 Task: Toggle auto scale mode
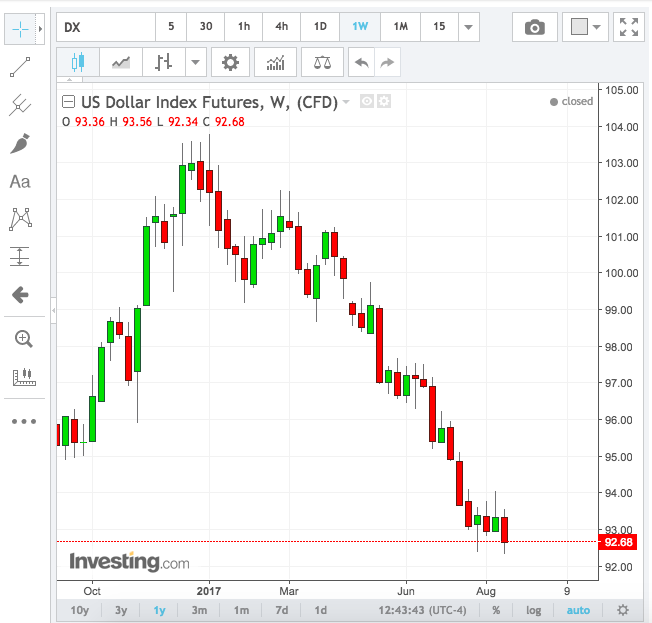point(578,610)
